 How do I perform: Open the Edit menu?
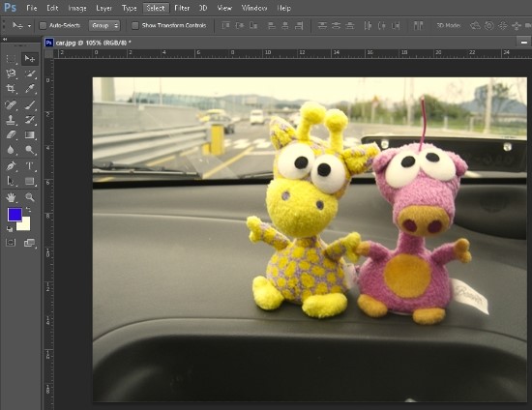click(x=52, y=8)
